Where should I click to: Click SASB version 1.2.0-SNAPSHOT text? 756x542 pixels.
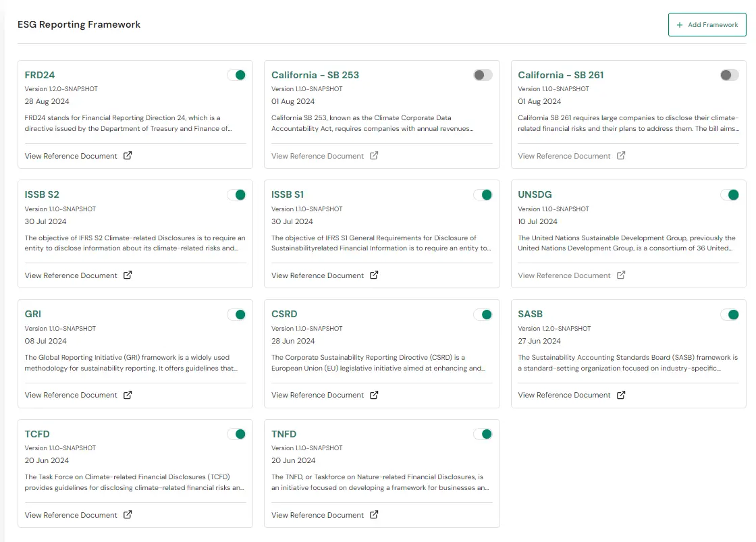554,329
